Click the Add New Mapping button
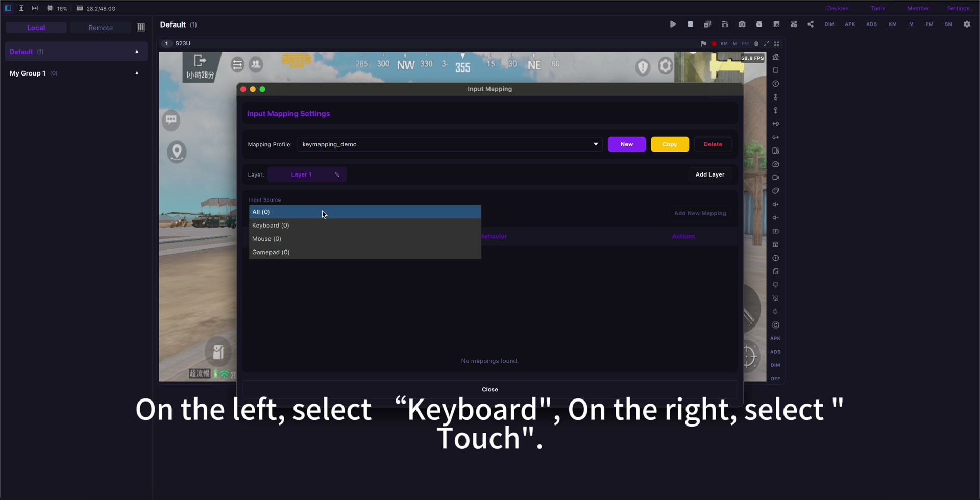The image size is (980, 500). pyautogui.click(x=700, y=213)
